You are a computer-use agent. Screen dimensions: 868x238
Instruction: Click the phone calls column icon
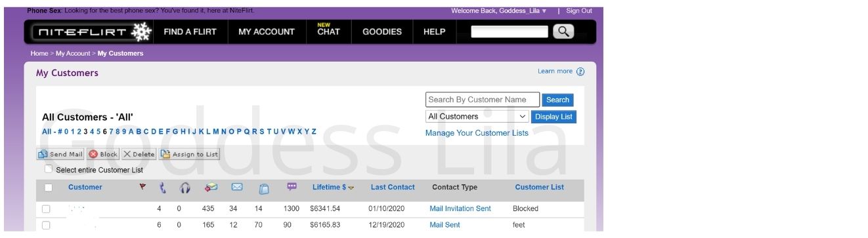163,188
